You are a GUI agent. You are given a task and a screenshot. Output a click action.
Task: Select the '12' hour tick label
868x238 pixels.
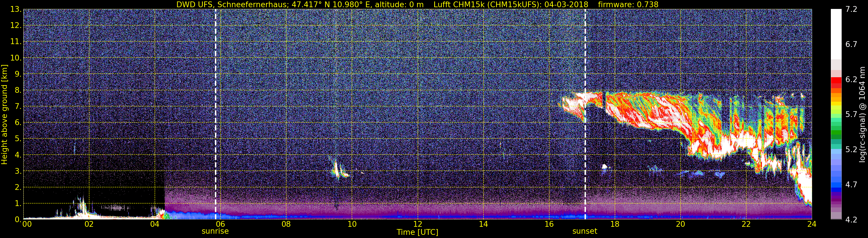click(417, 224)
